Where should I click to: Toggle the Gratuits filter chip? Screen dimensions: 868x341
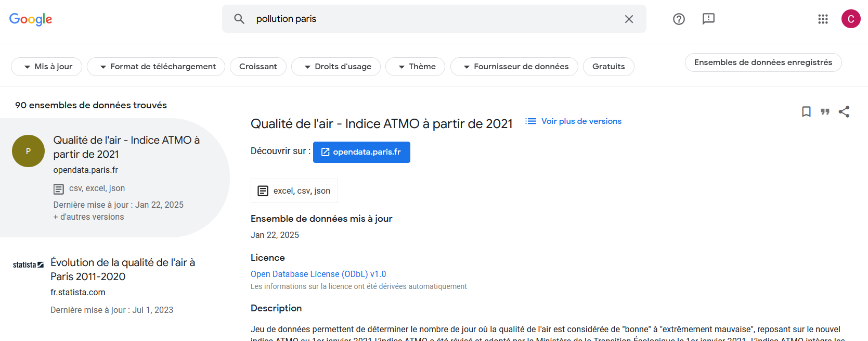click(608, 67)
